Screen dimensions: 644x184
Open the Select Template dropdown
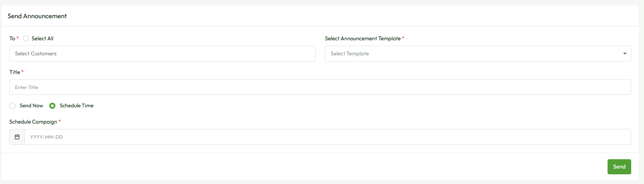[478, 53]
